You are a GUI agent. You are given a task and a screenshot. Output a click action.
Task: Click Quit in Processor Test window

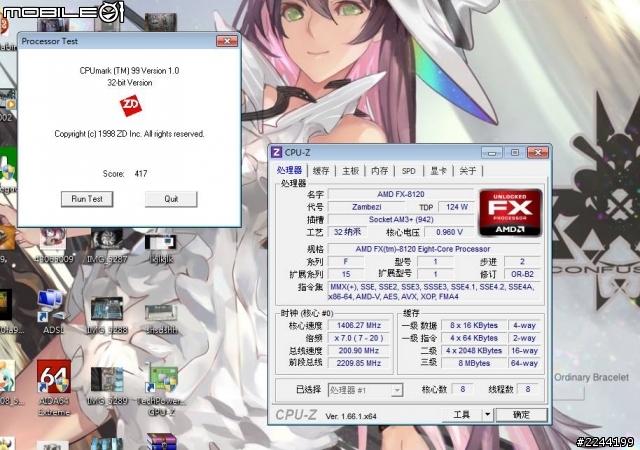pyautogui.click(x=171, y=199)
